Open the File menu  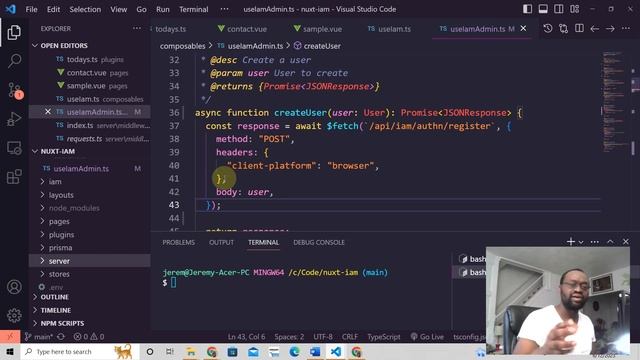click(31, 9)
